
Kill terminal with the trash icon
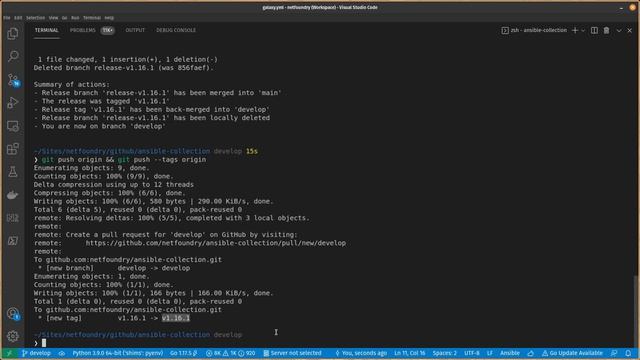(x=607, y=30)
